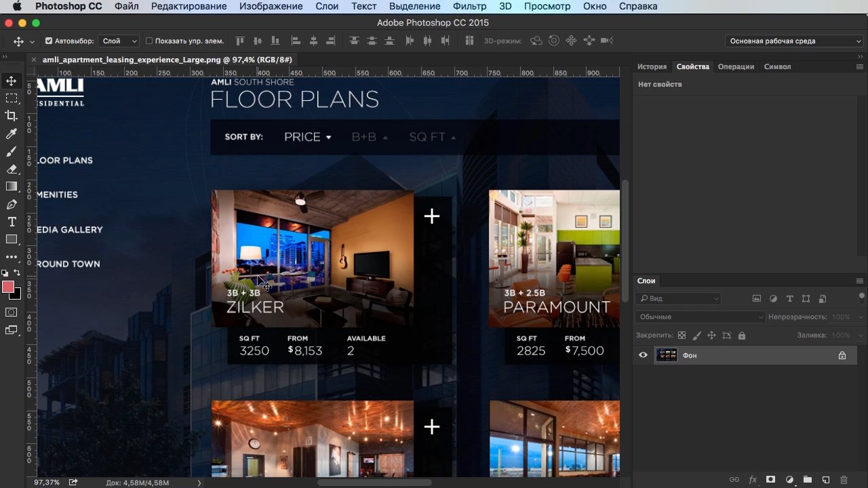Select the Brush tool
Viewport: 868px width, 488px height.
click(x=12, y=151)
